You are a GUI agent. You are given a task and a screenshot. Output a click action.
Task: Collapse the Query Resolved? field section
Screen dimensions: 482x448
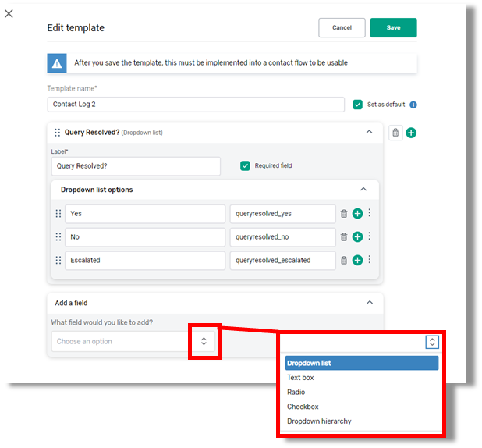tap(369, 133)
